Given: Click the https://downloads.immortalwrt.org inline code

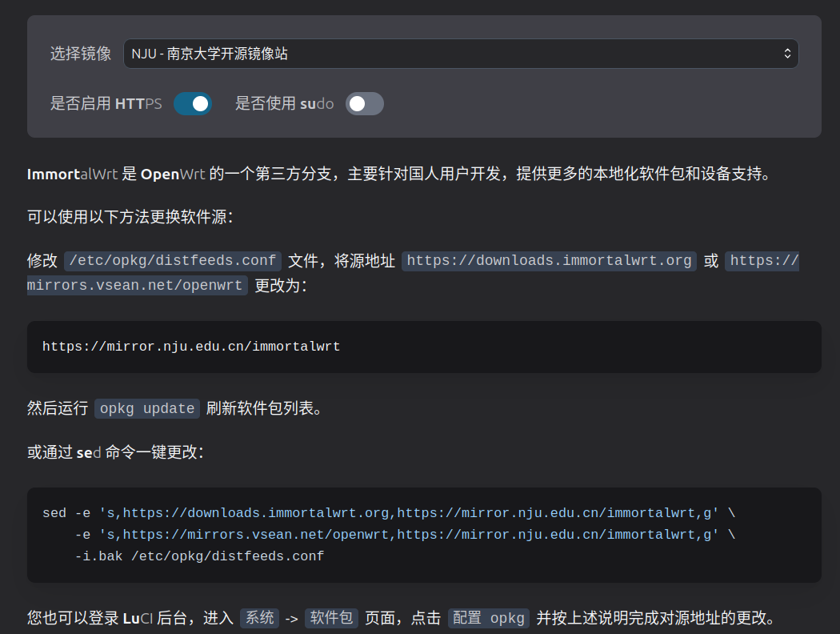Looking at the screenshot, I should (549, 261).
